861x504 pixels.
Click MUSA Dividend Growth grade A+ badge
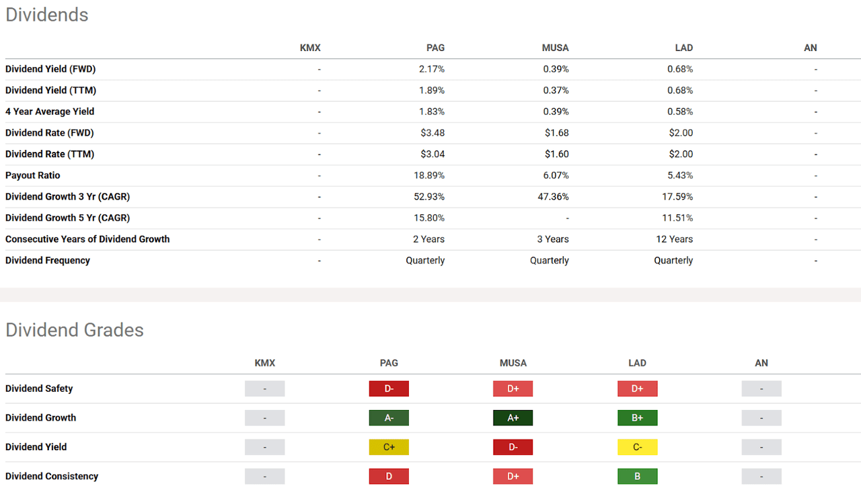pos(513,418)
